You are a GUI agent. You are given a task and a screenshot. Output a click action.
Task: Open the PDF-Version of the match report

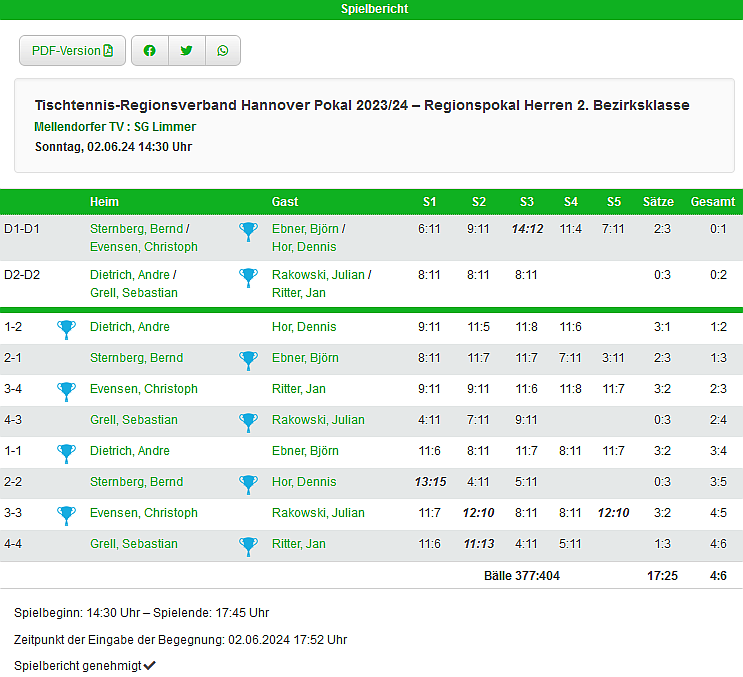72,51
